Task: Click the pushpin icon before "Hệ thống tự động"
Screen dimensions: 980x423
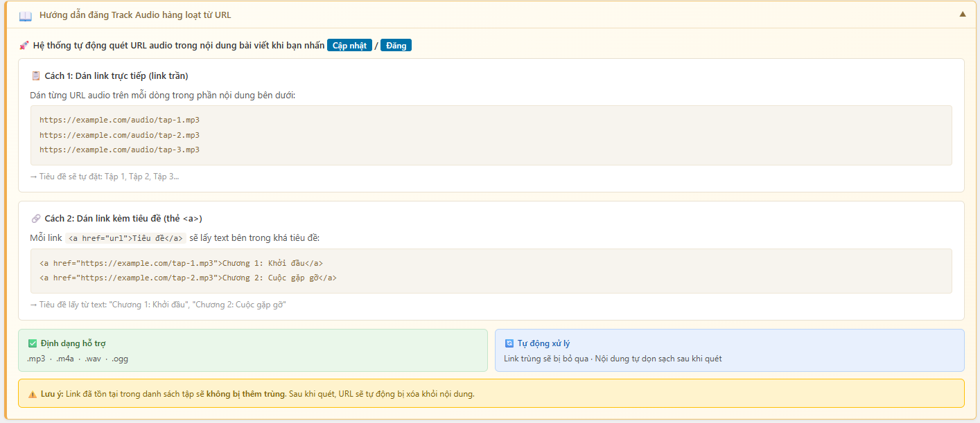Action: pyautogui.click(x=24, y=46)
